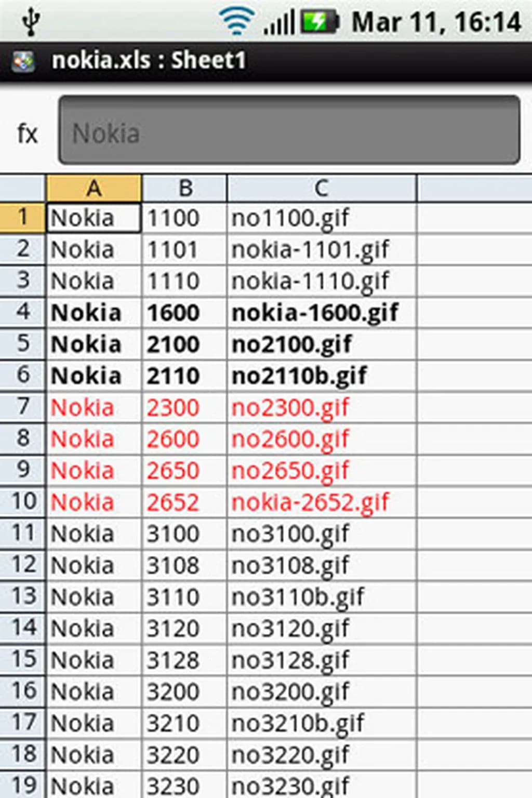532x798 pixels.
Task: Select bold cell with value 1600
Action: click(x=184, y=313)
